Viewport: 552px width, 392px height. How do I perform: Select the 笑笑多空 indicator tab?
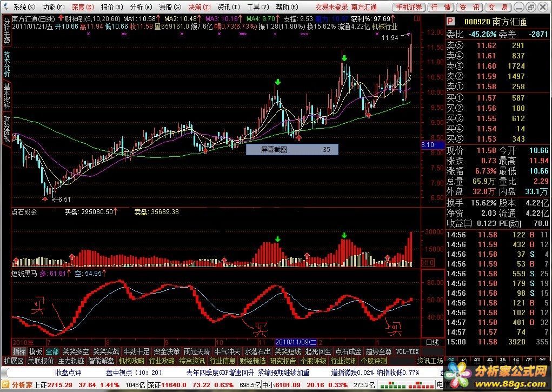point(76,351)
